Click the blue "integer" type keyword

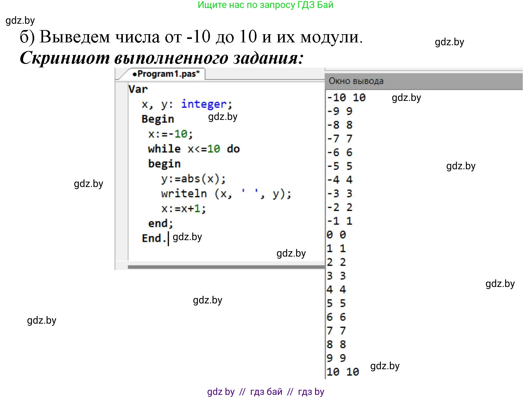coord(204,104)
